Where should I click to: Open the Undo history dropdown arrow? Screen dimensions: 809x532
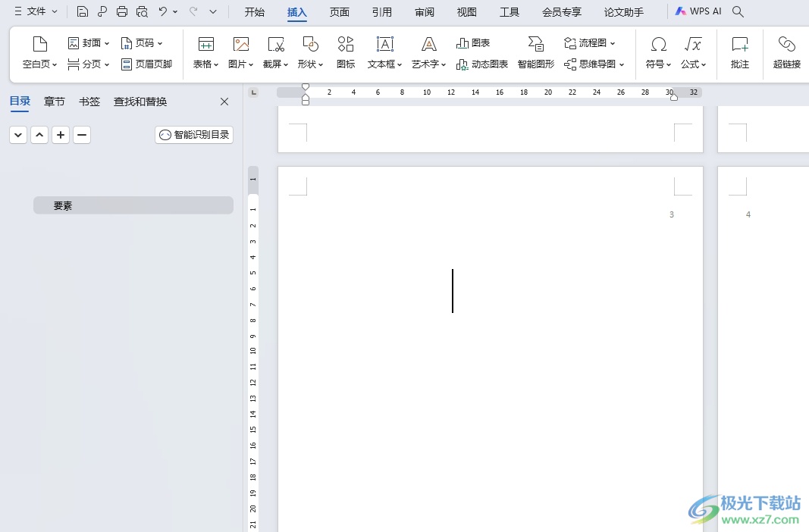(175, 11)
